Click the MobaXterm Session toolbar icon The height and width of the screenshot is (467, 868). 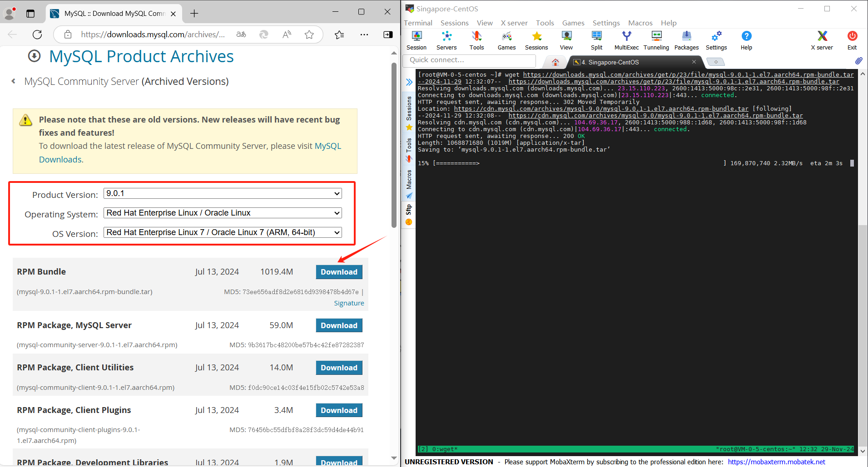(x=417, y=40)
